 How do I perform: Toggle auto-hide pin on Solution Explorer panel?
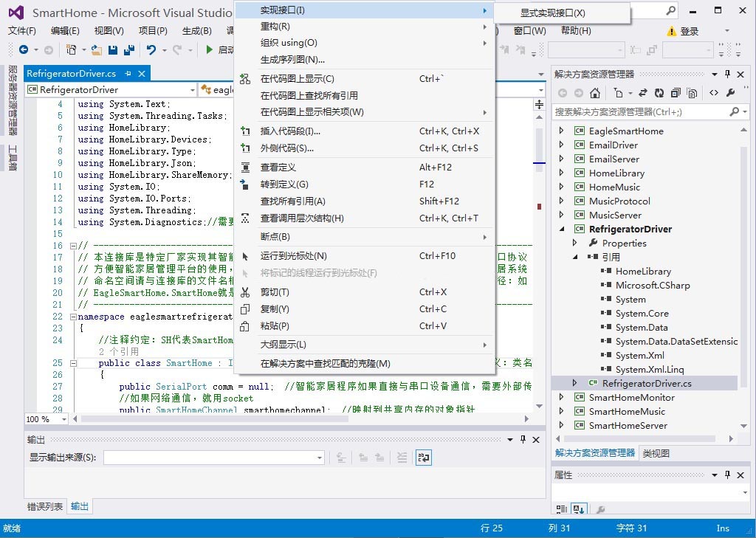(x=727, y=74)
